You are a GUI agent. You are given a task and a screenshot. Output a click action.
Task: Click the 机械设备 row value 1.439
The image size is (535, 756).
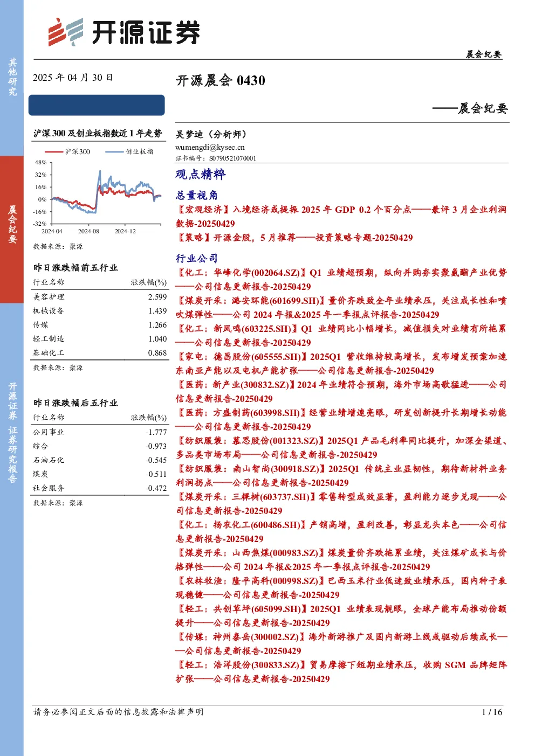pos(157,311)
